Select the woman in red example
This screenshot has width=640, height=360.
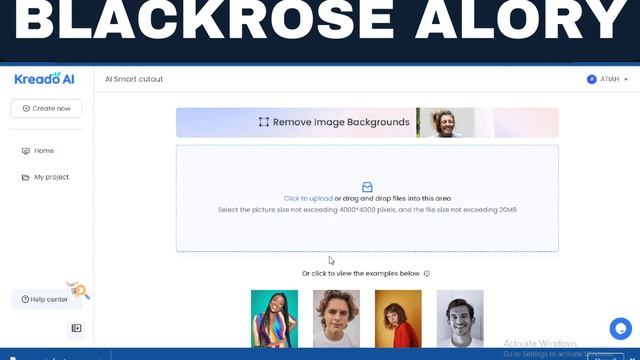click(x=398, y=319)
